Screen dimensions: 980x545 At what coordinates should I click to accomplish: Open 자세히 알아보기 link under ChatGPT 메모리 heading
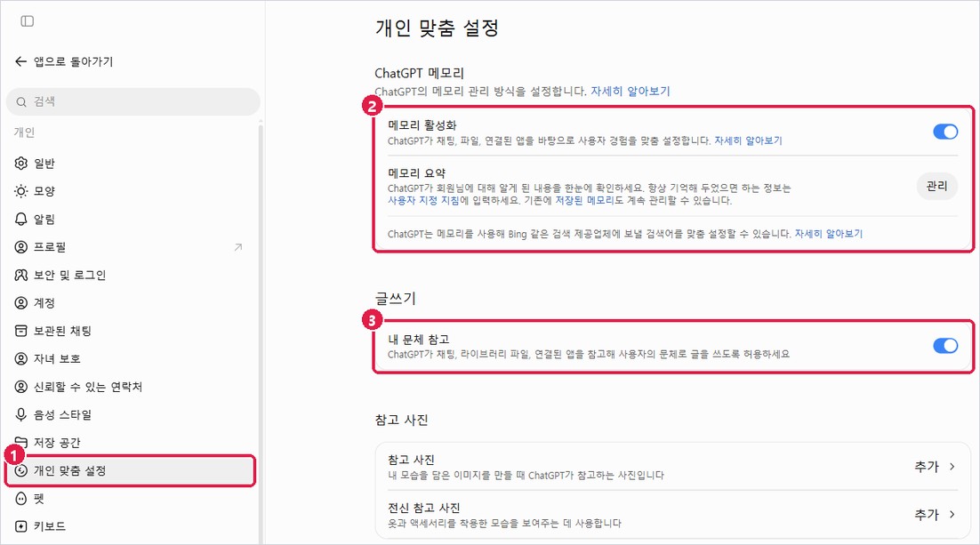[x=630, y=92]
